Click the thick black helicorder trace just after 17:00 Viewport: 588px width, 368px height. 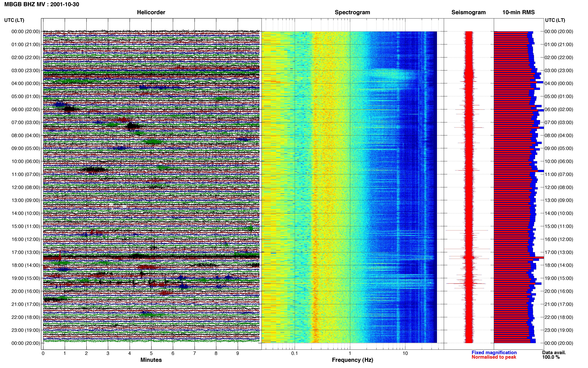pyautogui.click(x=151, y=257)
